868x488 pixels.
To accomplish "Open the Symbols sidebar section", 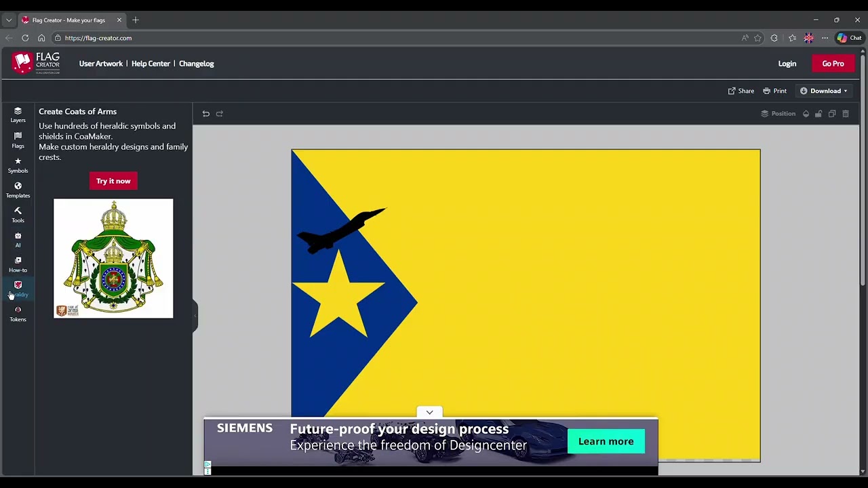I will pos(18,165).
